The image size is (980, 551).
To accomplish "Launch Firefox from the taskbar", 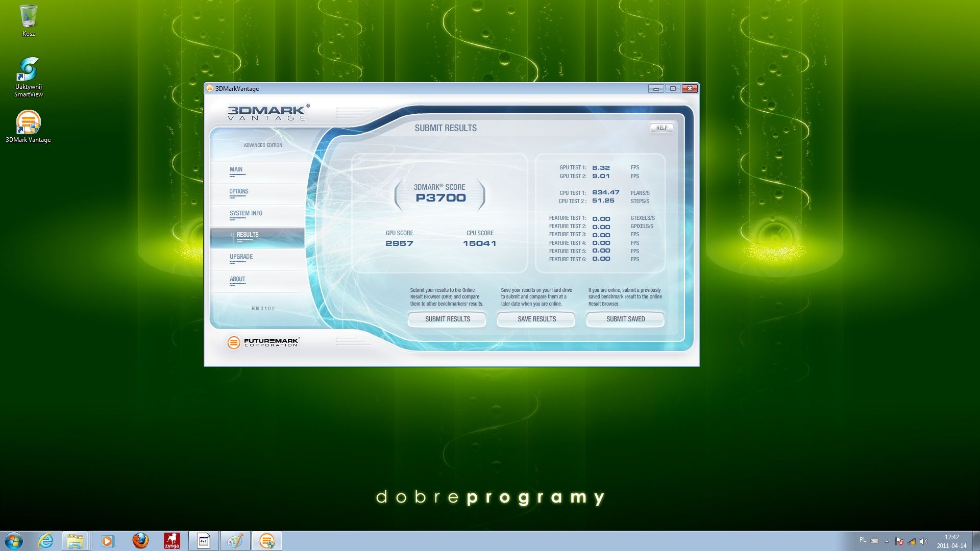I will click(x=140, y=541).
